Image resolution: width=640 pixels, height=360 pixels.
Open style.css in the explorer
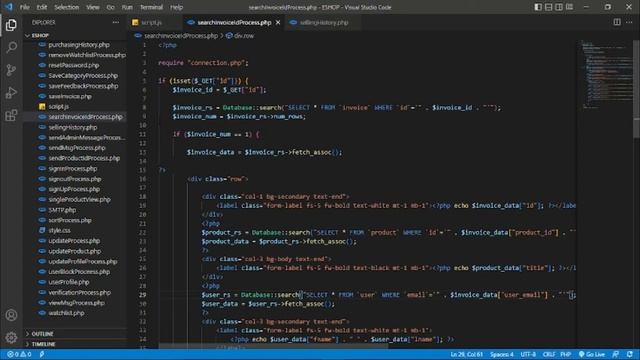59,231
